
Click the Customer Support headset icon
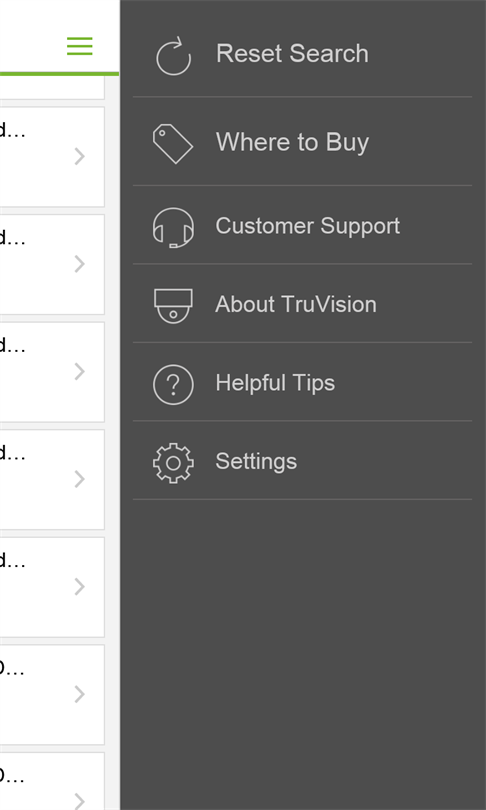point(174,228)
